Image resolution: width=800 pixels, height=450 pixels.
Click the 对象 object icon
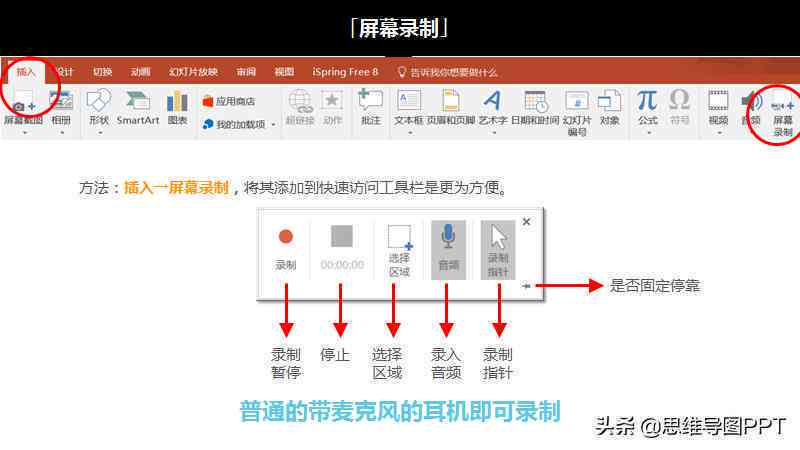point(609,101)
